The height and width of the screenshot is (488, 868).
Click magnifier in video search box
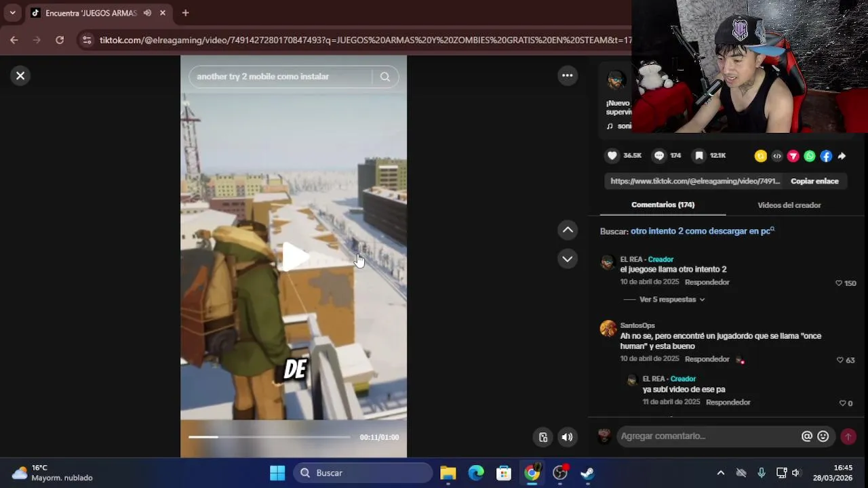click(385, 77)
